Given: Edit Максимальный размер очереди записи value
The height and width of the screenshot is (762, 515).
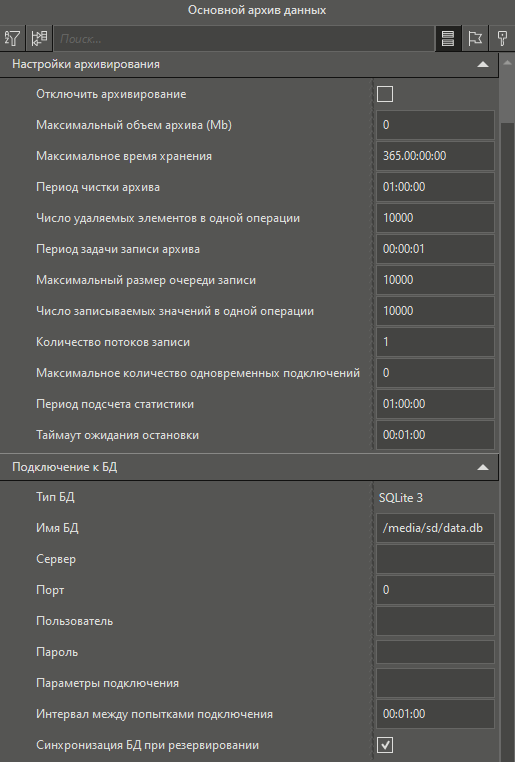Looking at the screenshot, I should pyautogui.click(x=435, y=280).
